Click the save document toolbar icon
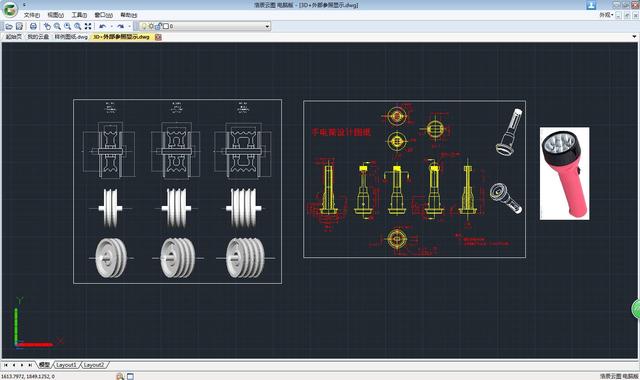 coord(19,26)
